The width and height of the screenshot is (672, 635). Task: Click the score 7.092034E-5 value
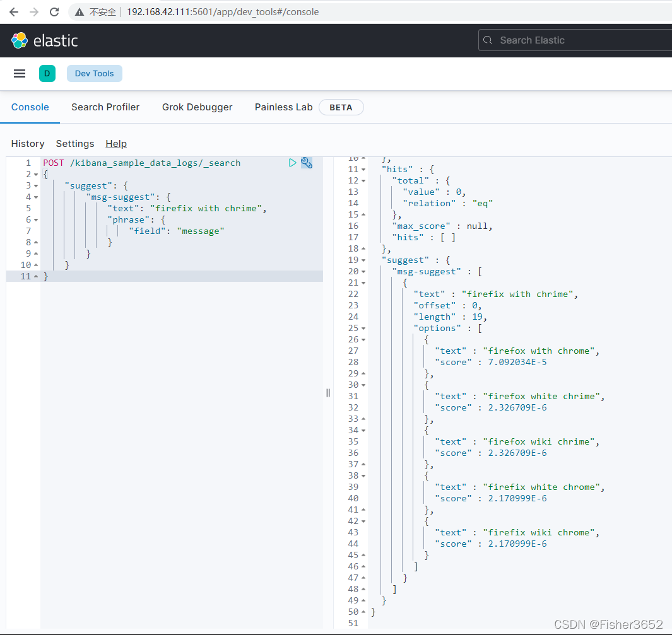tap(517, 362)
